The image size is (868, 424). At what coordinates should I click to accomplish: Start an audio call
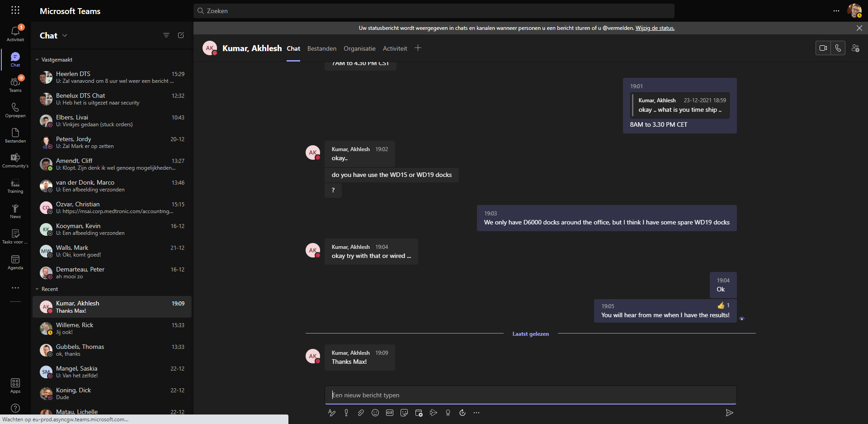[x=838, y=48]
